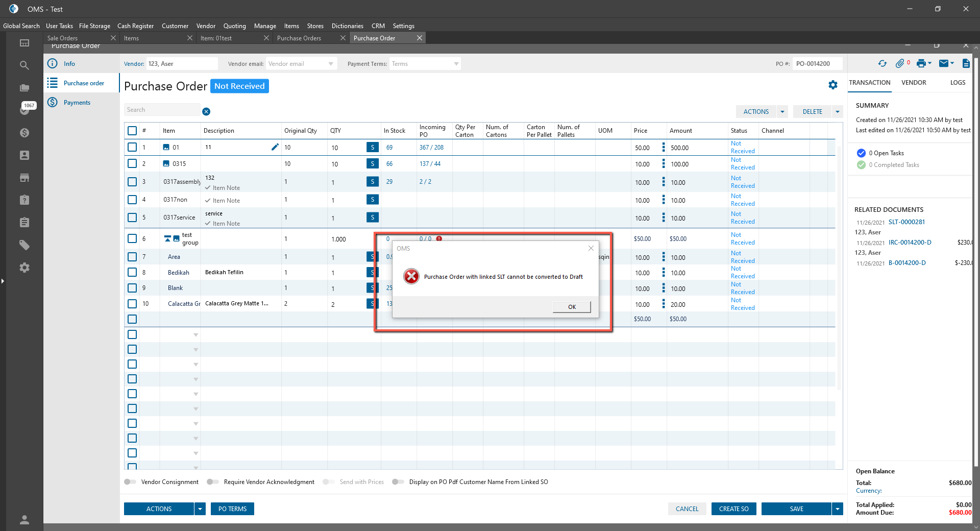Open the Payment Terms dropdown
980x531 pixels.
coord(456,64)
